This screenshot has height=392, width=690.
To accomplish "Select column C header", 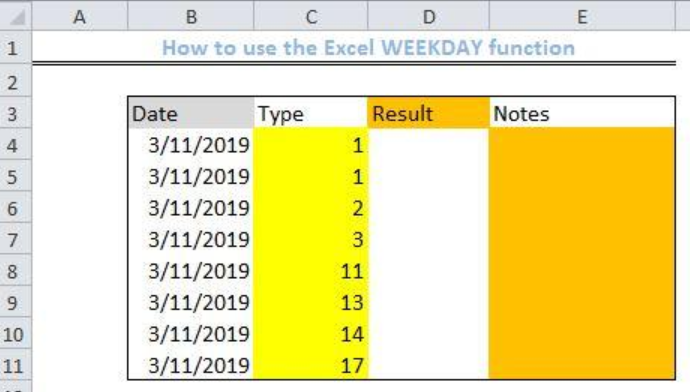I will click(x=311, y=16).
